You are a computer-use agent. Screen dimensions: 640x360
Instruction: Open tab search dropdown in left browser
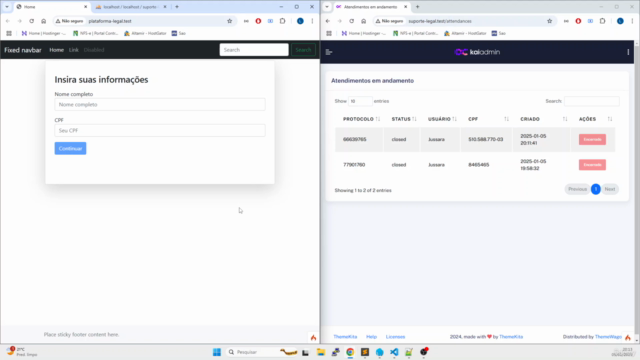point(7,7)
